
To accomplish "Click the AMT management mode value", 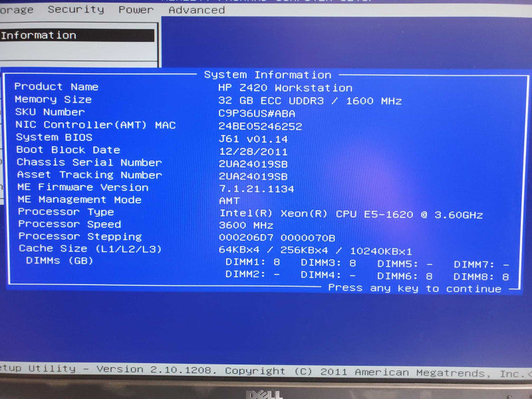I will click(x=229, y=201).
